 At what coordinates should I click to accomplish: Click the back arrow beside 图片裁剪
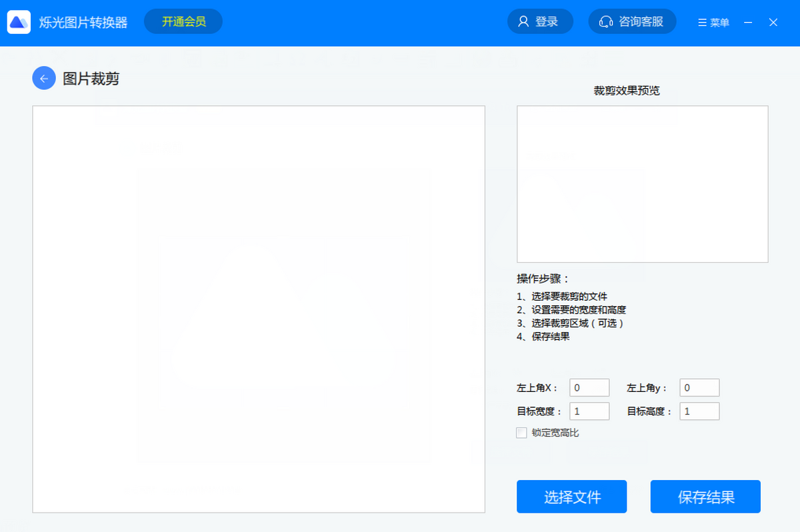[x=43, y=78]
